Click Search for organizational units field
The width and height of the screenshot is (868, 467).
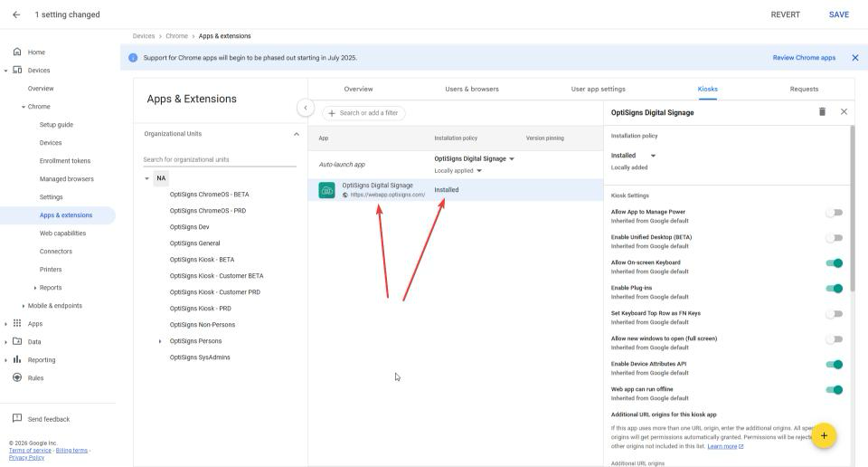point(219,159)
